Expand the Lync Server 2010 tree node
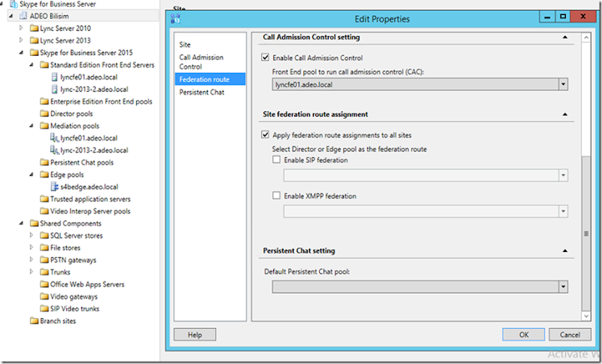Screen dimensions: 602x364 pyautogui.click(x=21, y=28)
